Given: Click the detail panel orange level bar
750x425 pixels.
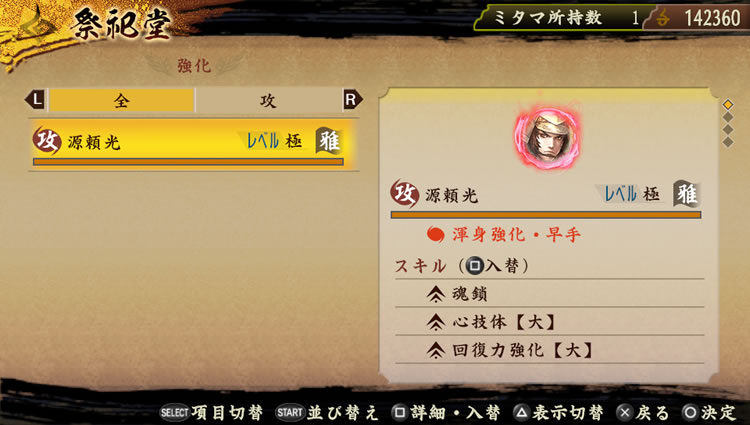Looking at the screenshot, I should (546, 215).
